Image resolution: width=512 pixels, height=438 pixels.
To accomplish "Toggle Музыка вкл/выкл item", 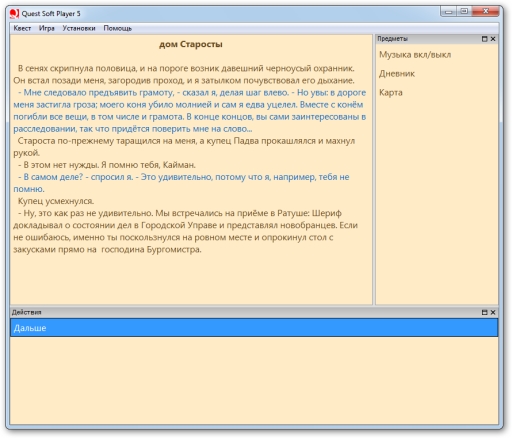I will [x=415, y=55].
